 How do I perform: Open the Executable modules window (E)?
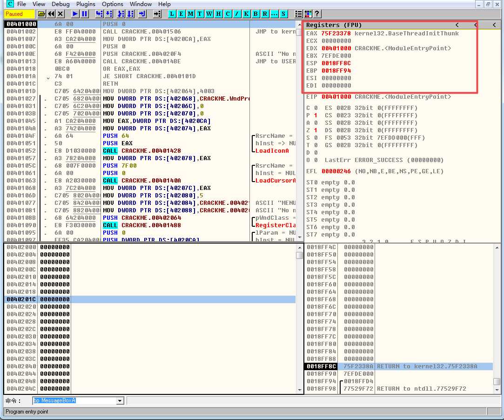tap(181, 14)
